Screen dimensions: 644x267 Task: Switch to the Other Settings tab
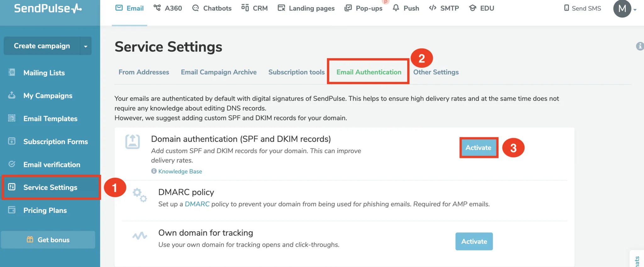point(436,72)
